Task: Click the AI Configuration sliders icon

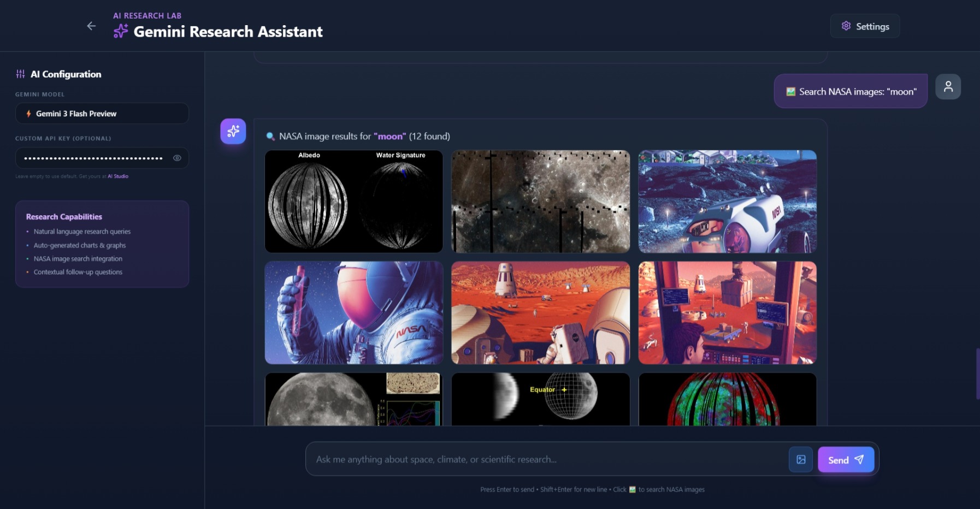Action: pos(20,74)
